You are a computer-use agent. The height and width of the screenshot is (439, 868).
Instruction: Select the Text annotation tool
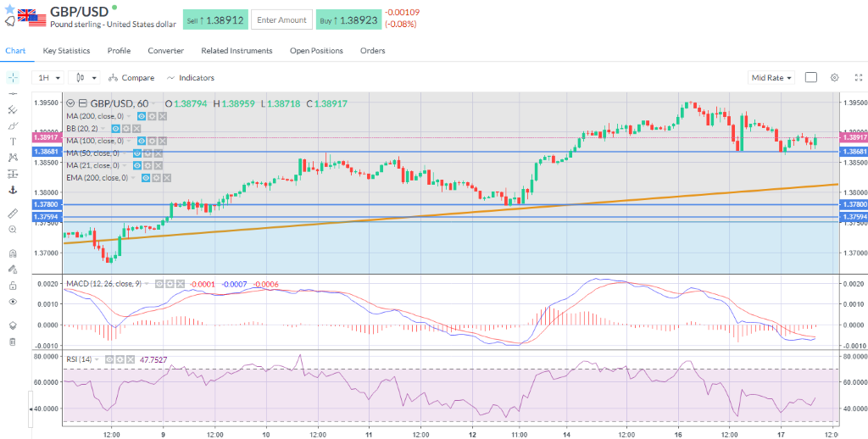coord(13,141)
